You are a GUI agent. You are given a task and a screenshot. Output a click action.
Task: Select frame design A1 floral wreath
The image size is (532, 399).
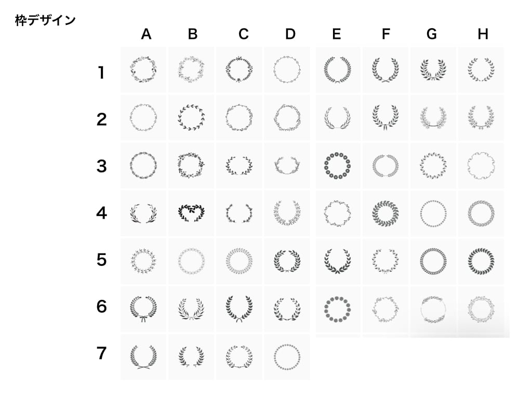click(x=143, y=70)
